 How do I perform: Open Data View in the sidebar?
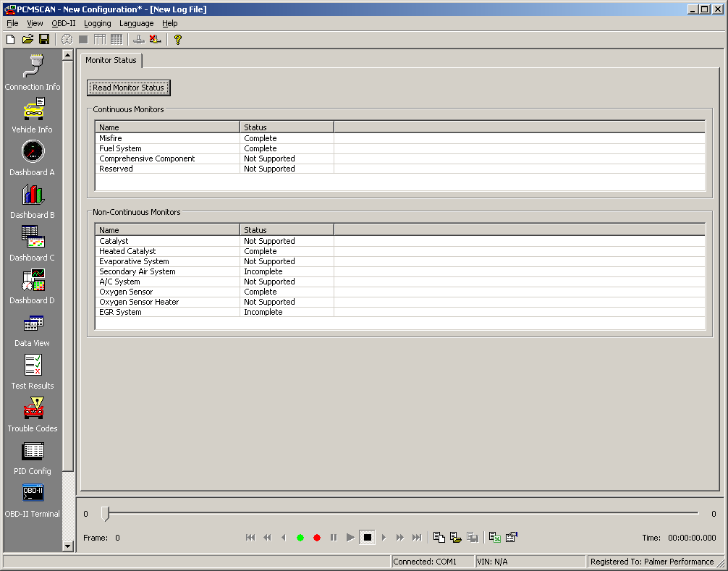tap(33, 329)
